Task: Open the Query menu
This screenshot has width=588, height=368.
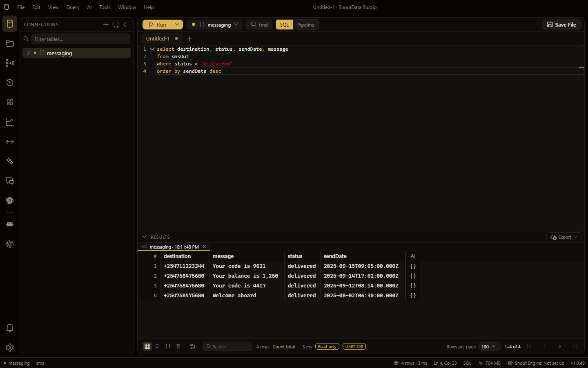Action: (x=73, y=7)
